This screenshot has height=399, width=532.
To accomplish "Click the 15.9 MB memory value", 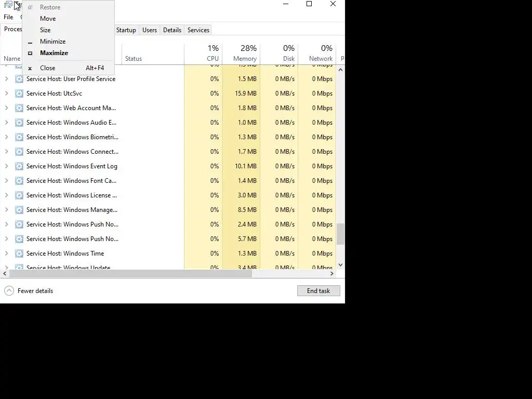I will click(246, 94).
